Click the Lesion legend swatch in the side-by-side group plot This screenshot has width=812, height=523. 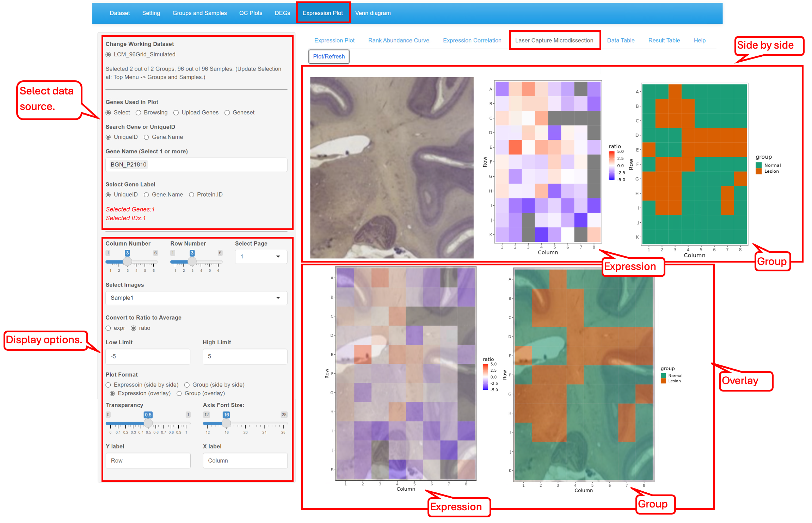click(759, 171)
